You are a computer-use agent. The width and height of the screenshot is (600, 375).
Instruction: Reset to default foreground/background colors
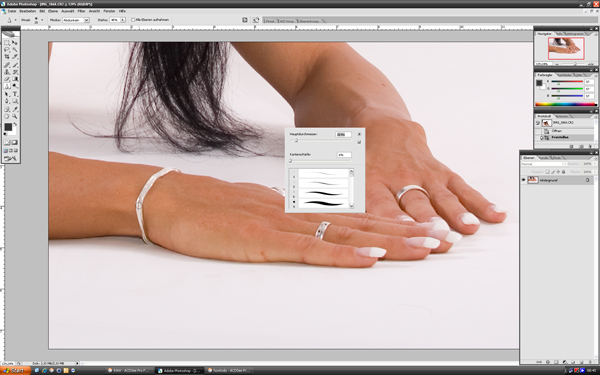5,134
